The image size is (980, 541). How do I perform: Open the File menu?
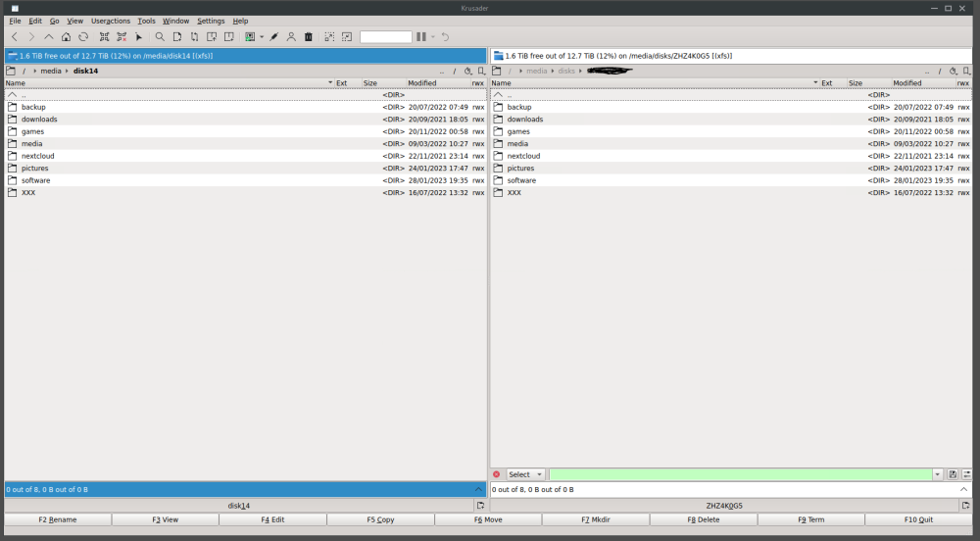tap(15, 21)
